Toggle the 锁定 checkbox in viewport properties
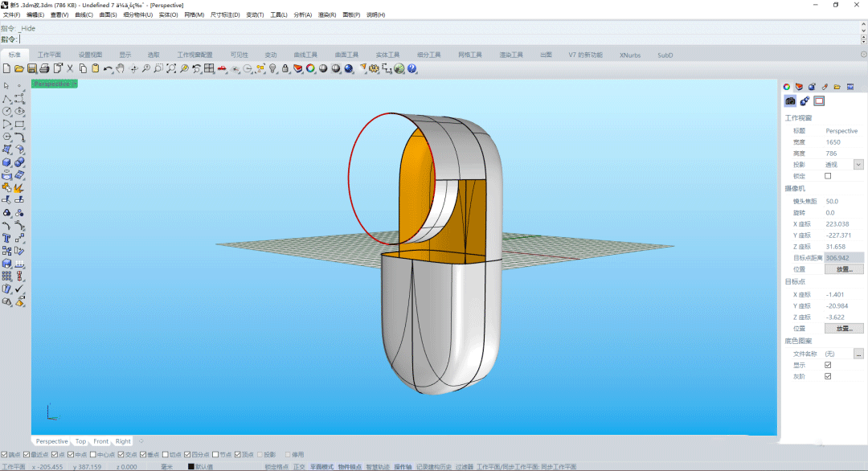 tap(828, 176)
